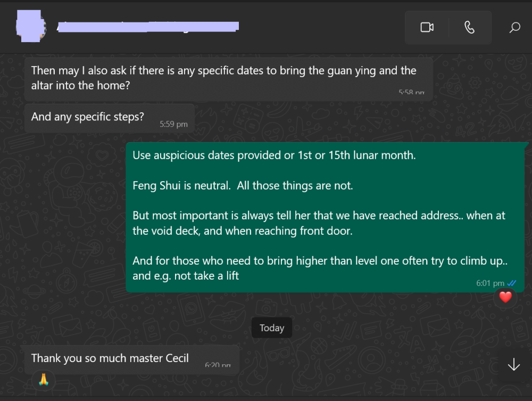
Task: Start a voice call
Action: 469,27
